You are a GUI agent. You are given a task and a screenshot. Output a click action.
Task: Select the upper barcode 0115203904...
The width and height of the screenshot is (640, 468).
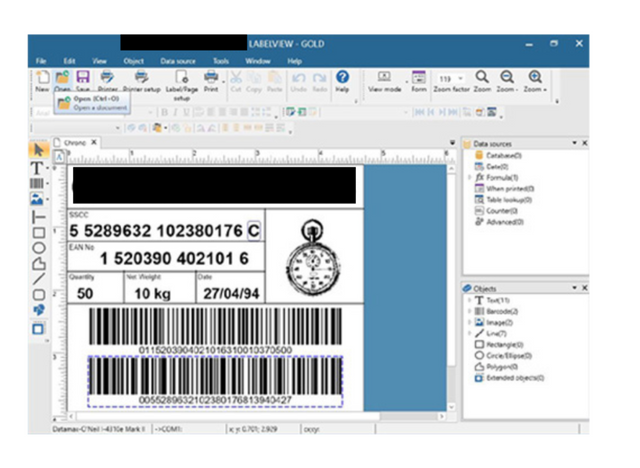(x=215, y=331)
